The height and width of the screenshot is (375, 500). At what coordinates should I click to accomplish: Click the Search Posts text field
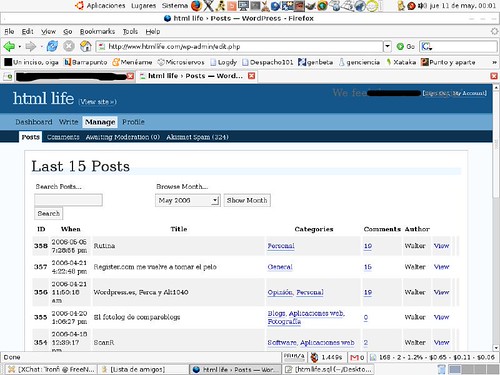click(68, 200)
